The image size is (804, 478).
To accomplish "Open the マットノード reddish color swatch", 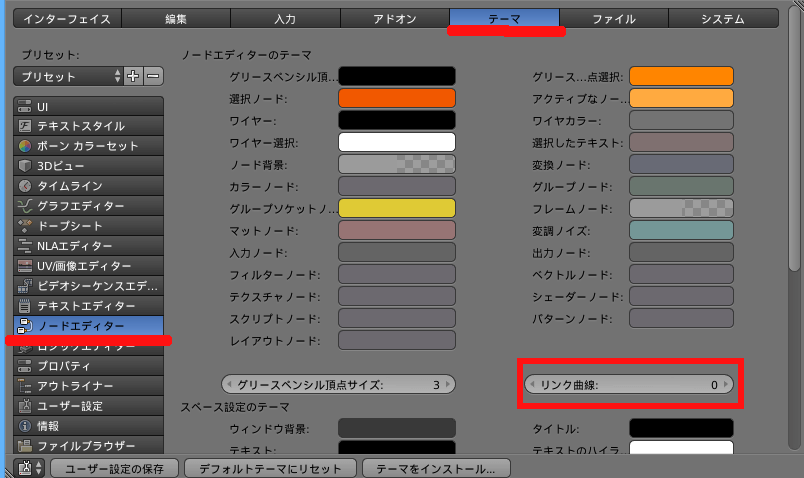I will coord(397,230).
